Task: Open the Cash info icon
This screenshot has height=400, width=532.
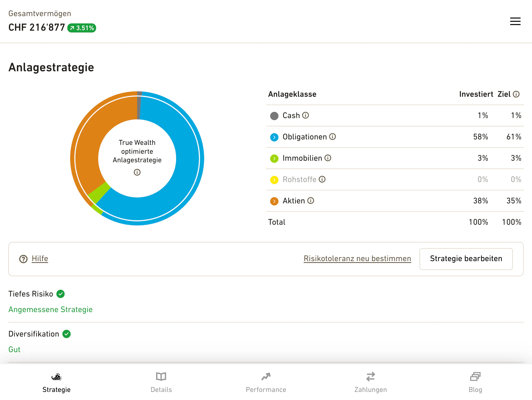Action: coord(305,115)
